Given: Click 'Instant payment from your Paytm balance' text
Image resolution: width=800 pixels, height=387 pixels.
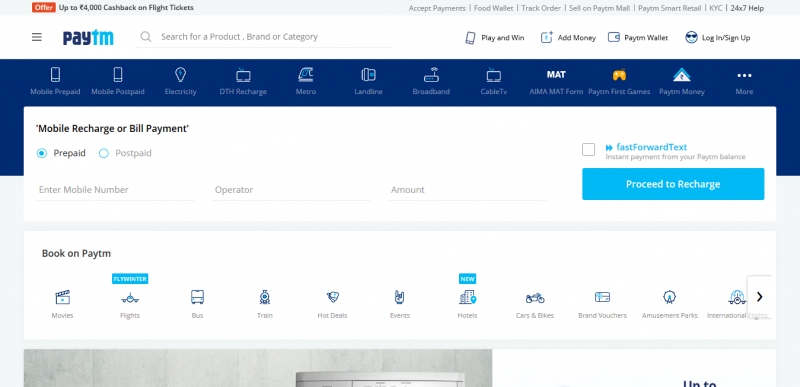Looking at the screenshot, I should [676, 157].
